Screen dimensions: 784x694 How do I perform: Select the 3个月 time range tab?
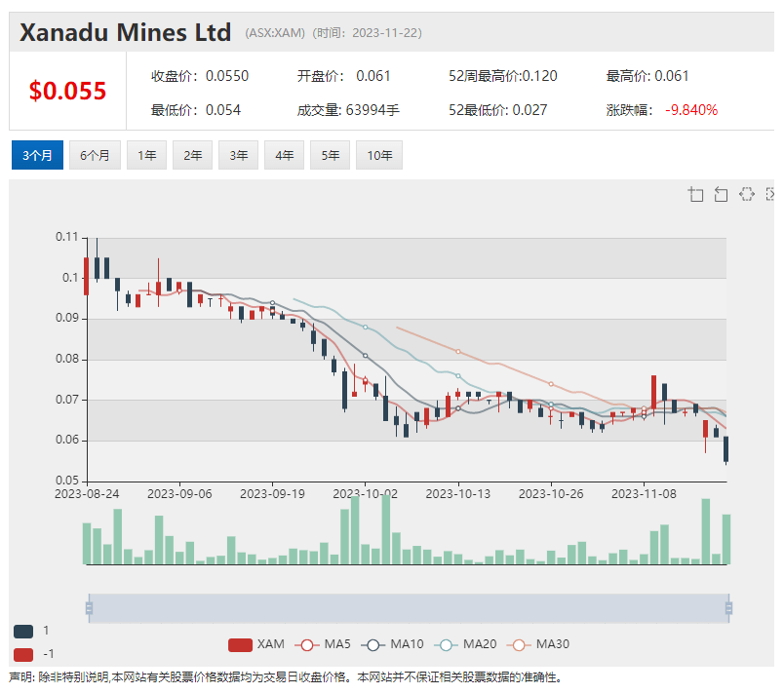pos(37,155)
